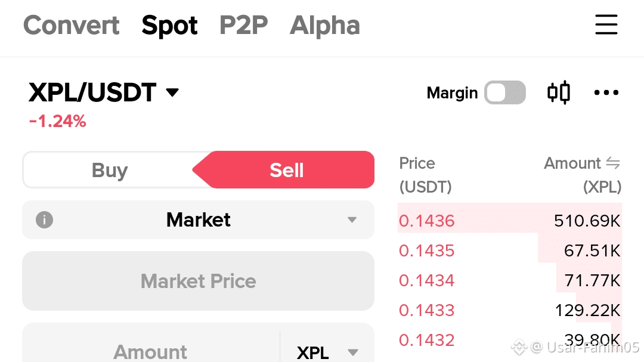Open the Spot tab
This screenshot has height=362, width=644.
[169, 26]
